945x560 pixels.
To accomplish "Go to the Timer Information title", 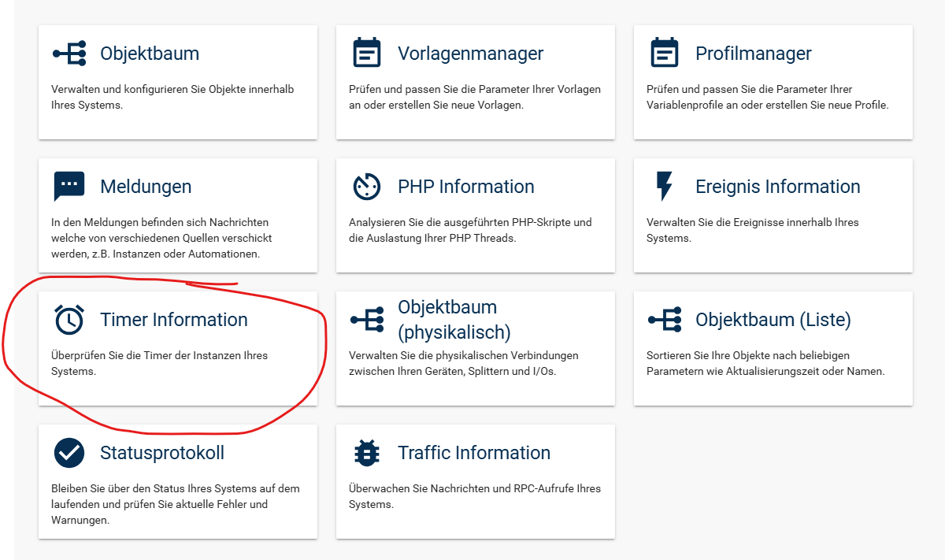I will pos(173,320).
